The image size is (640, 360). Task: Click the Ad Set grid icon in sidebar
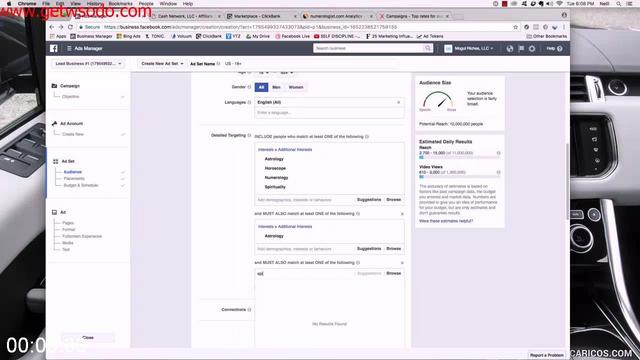56,161
